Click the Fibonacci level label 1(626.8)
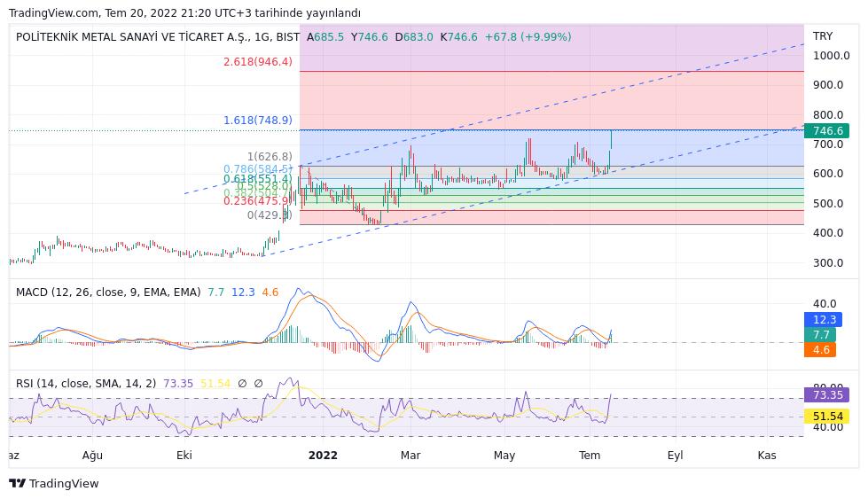The width and height of the screenshot is (868, 499). [270, 157]
